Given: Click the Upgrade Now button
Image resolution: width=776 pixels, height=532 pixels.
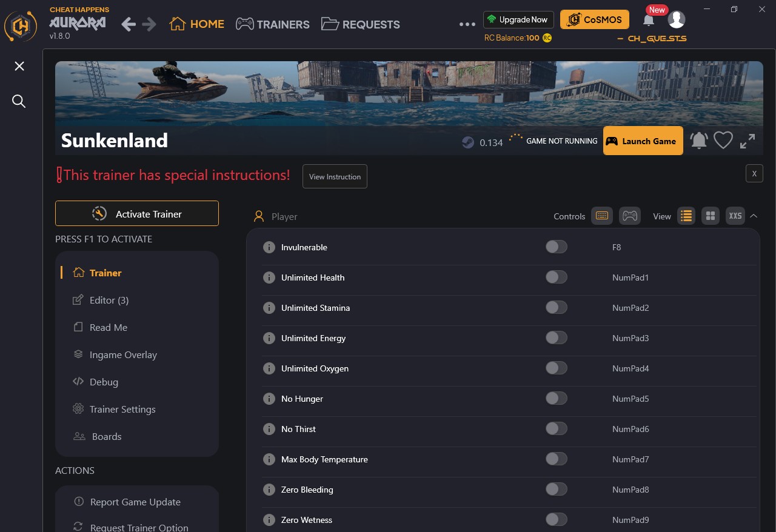Looking at the screenshot, I should click(x=518, y=19).
